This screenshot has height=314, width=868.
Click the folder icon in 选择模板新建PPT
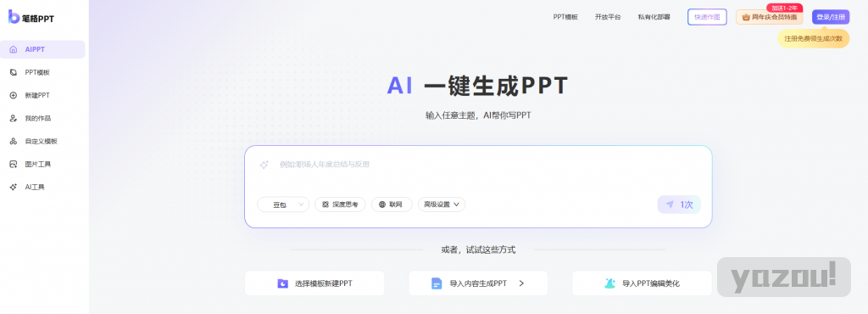click(x=283, y=283)
